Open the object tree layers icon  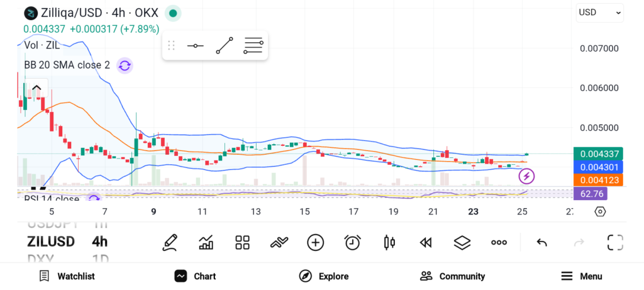pyautogui.click(x=462, y=242)
